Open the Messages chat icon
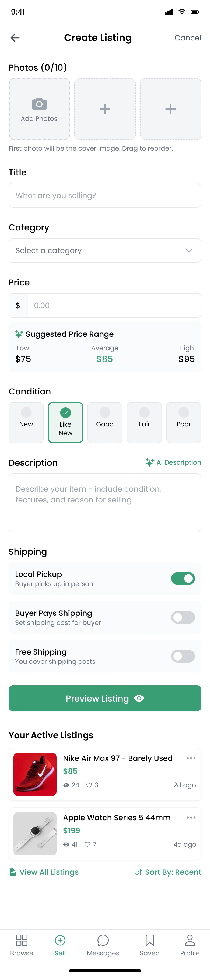 [103, 940]
